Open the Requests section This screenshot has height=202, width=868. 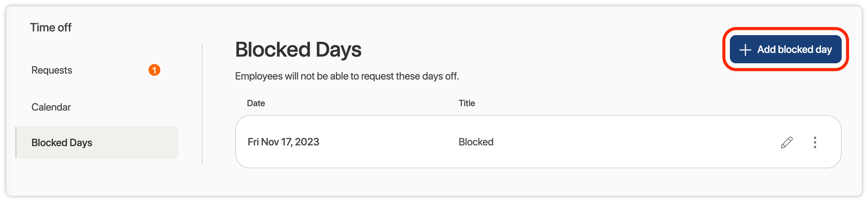pyautogui.click(x=52, y=70)
